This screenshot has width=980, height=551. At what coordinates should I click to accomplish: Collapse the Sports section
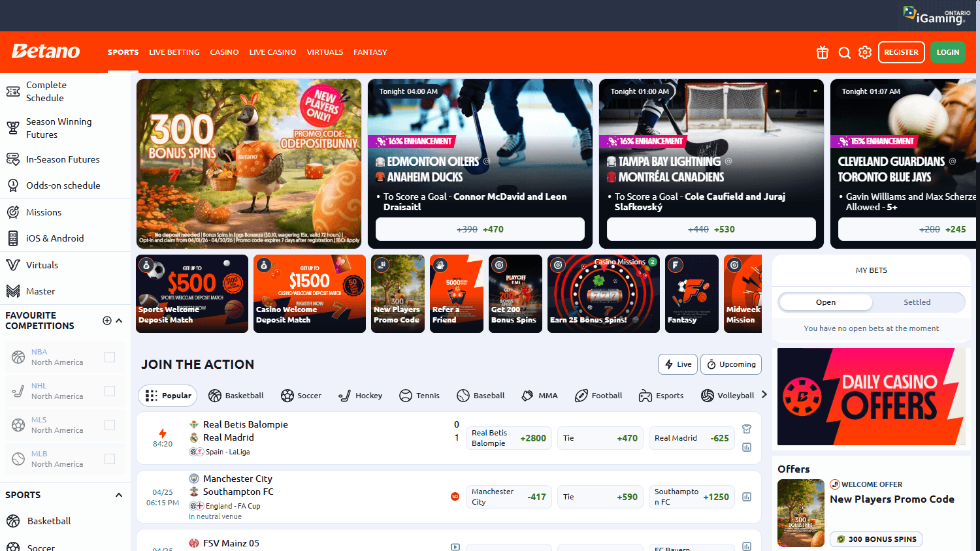click(118, 494)
